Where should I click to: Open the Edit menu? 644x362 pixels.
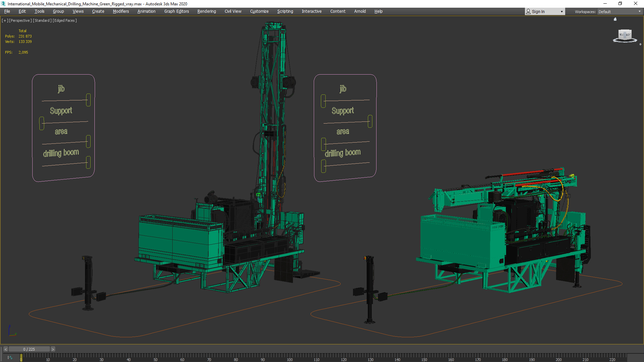22,11
